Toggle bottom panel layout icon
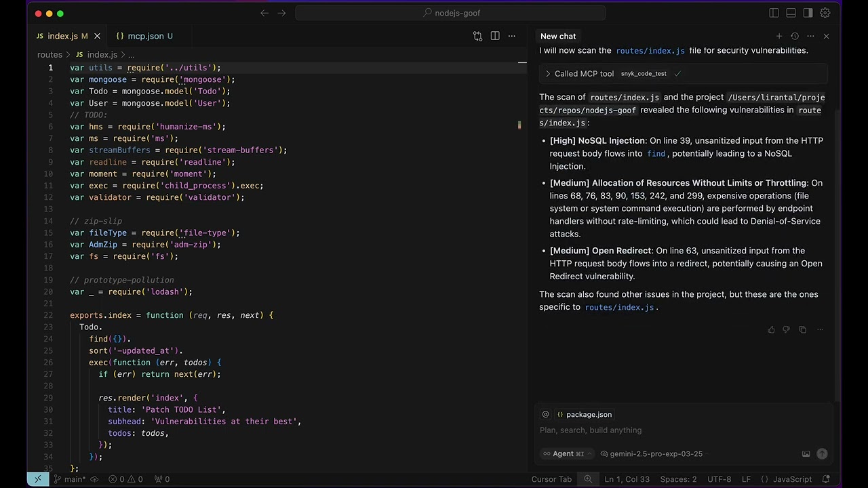This screenshot has width=868, height=488. click(x=791, y=13)
